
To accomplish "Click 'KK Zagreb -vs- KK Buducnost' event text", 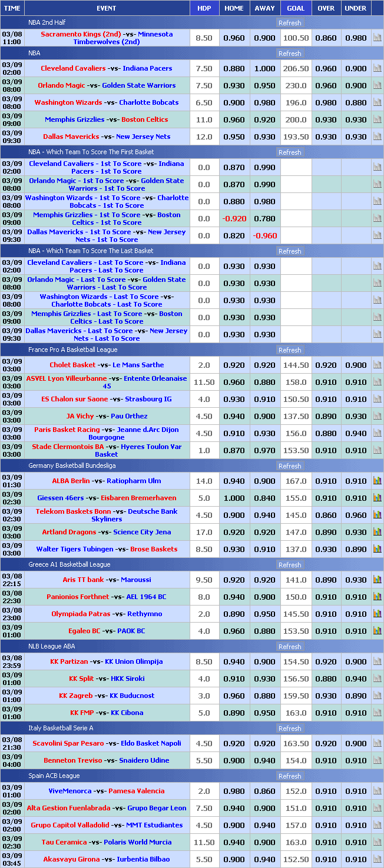I will [x=106, y=696].
